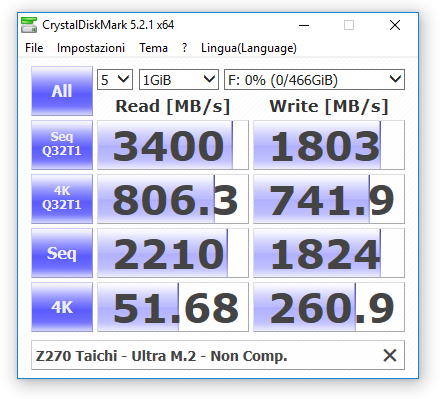The height and width of the screenshot is (399, 444).
Task: Minimize the CrystalDiskMark window
Action: tap(304, 25)
